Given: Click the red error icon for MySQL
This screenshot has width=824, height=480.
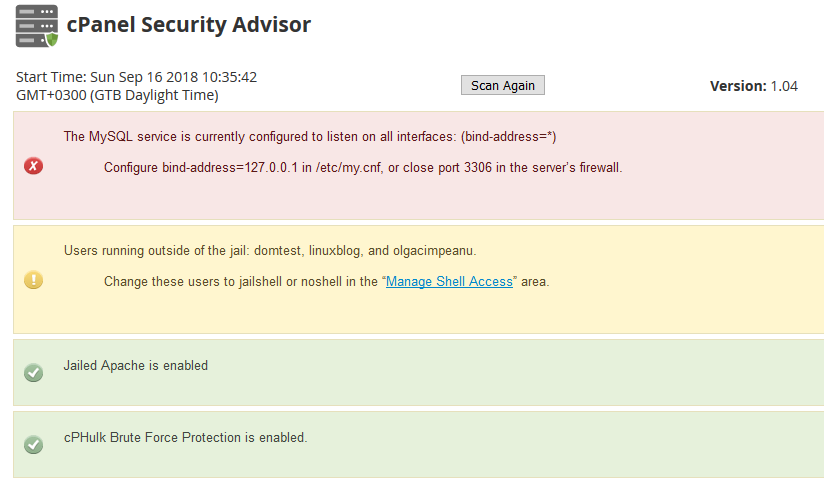Looking at the screenshot, I should pyautogui.click(x=34, y=166).
